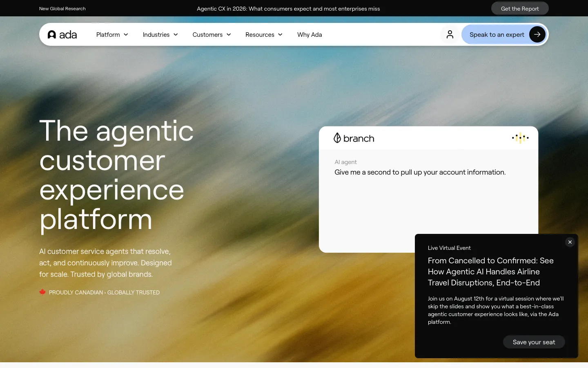Expand the Platform menu
588x368 pixels.
(x=112, y=35)
